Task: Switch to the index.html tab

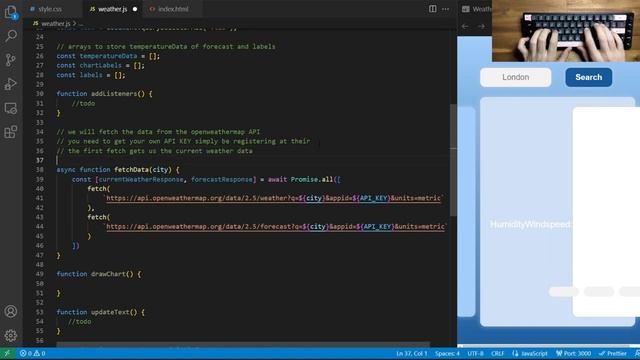Action: click(x=173, y=9)
